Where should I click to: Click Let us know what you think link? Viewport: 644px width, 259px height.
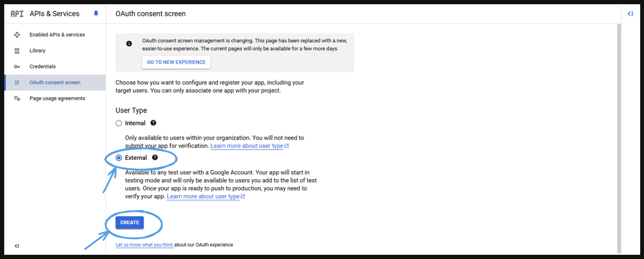(x=145, y=245)
